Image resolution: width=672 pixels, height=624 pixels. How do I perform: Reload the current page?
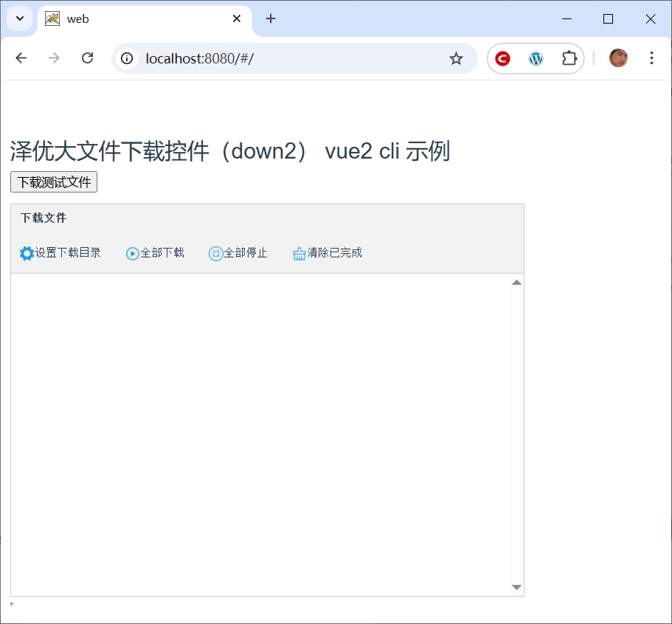point(87,58)
